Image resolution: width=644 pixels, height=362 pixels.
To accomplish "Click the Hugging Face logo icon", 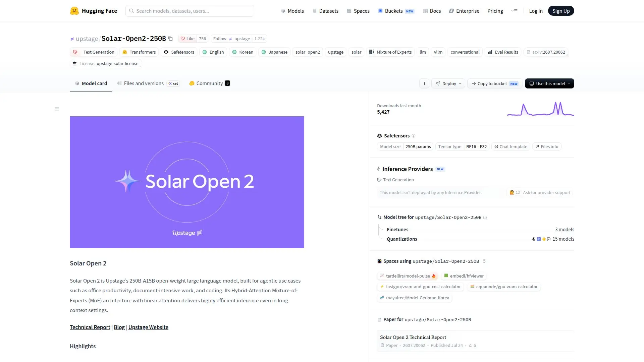I will click(74, 11).
